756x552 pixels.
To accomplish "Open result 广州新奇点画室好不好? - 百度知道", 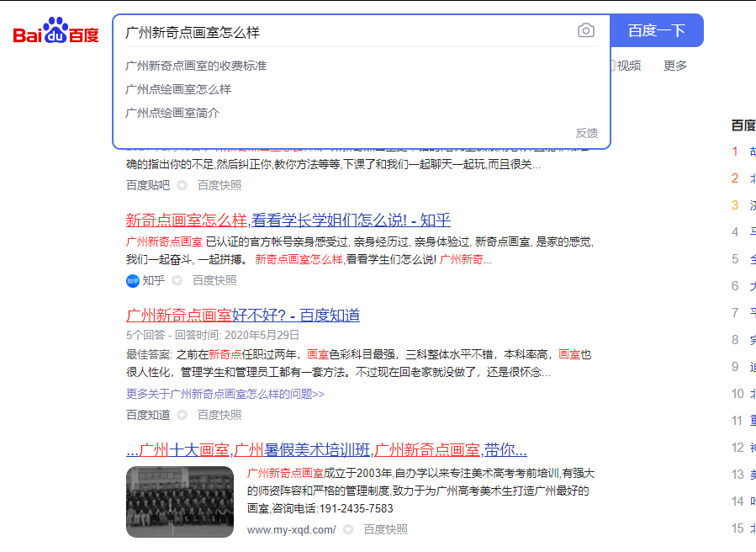I will tap(243, 316).
